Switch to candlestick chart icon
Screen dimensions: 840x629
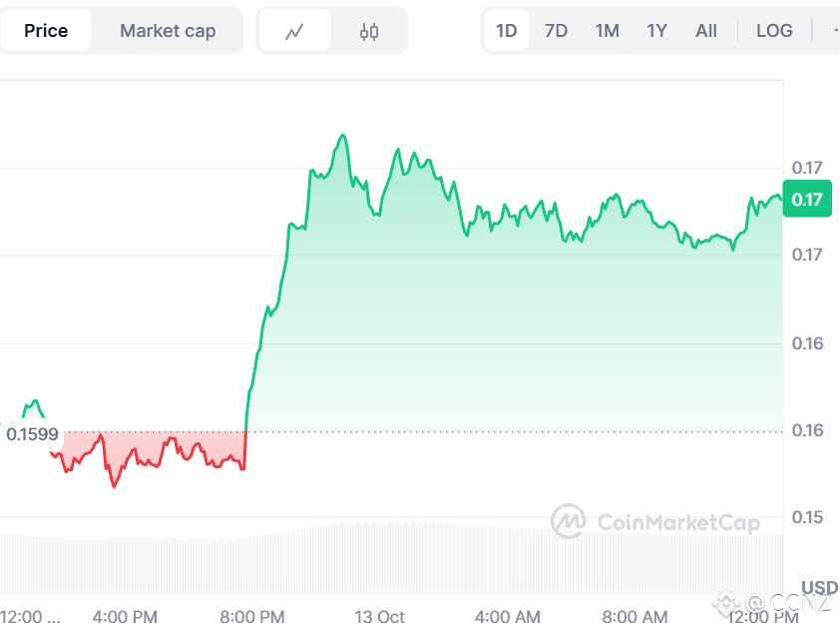click(x=369, y=32)
